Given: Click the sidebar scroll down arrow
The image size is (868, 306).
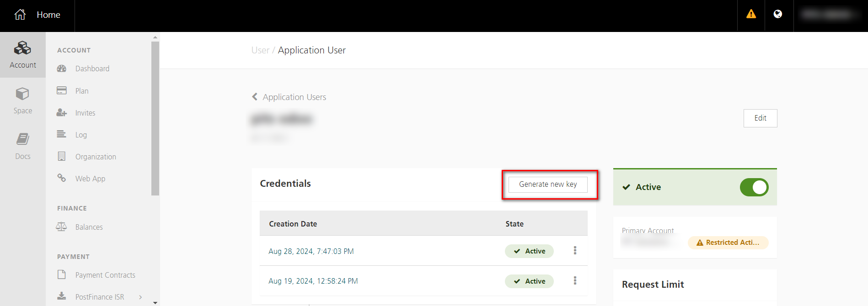Looking at the screenshot, I should (x=155, y=302).
